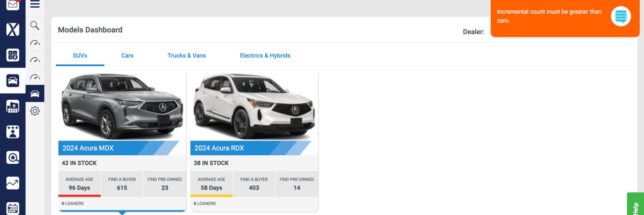
Task: Open the calculator with dollar icon
Action: tap(13, 55)
